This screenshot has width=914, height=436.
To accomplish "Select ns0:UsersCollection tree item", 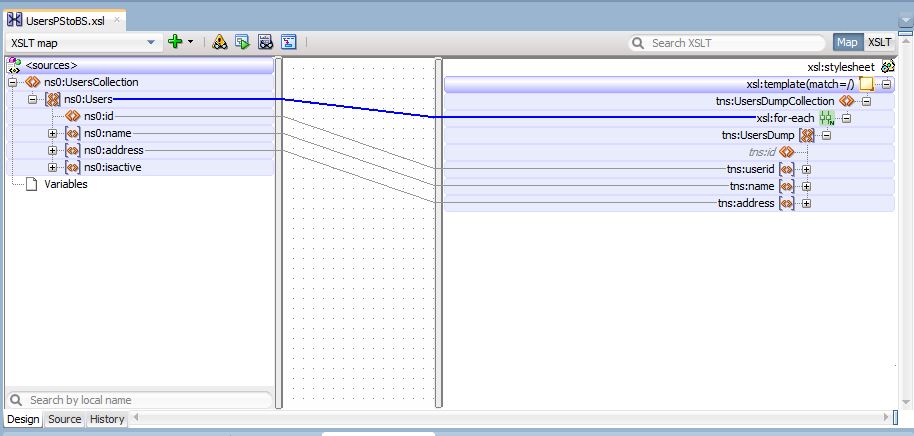I will pyautogui.click(x=92, y=82).
